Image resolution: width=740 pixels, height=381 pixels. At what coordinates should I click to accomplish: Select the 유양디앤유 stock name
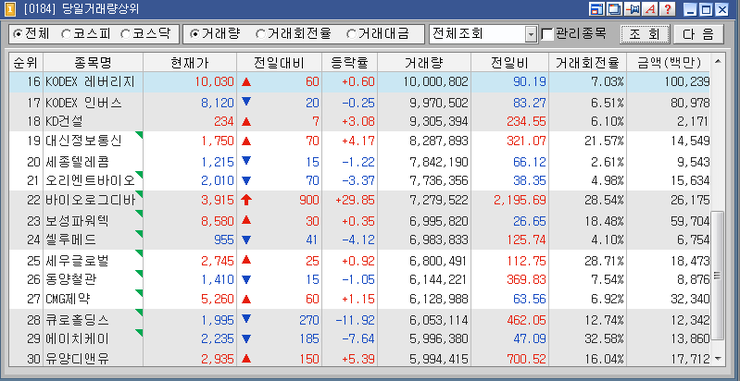click(77, 359)
